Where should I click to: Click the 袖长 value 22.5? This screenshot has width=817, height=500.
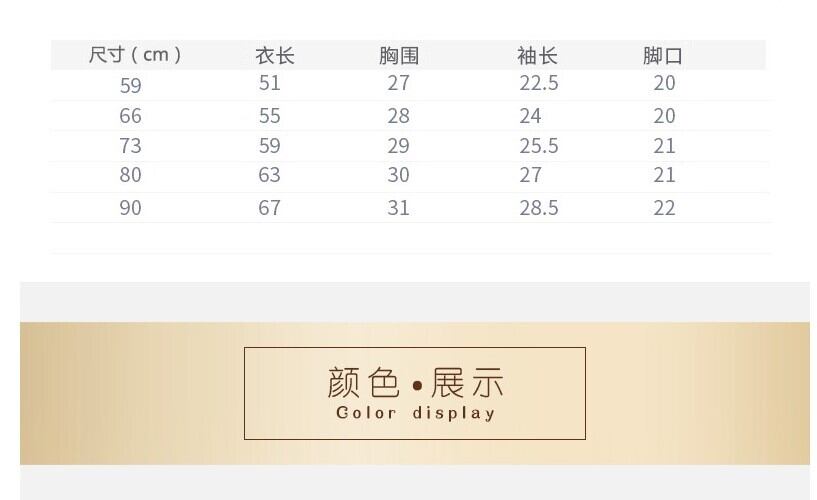tap(539, 83)
